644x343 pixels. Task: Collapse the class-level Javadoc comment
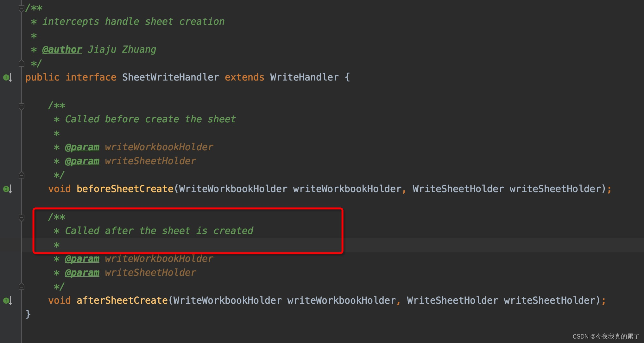22,8
